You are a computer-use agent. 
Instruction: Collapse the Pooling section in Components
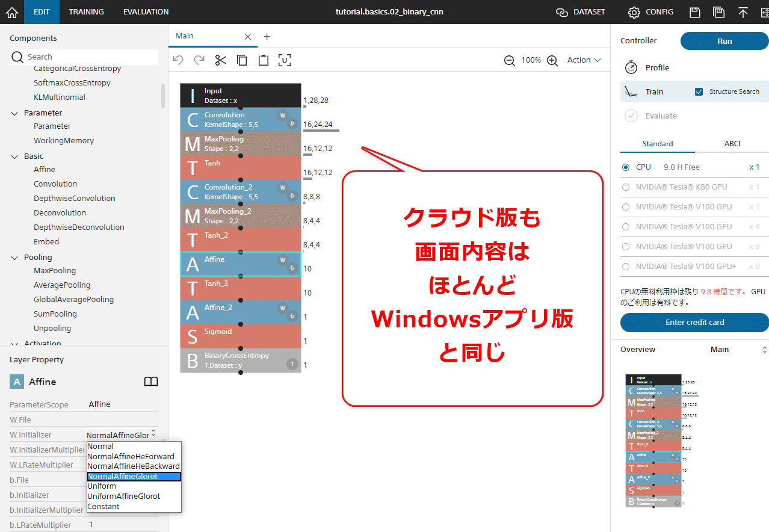point(15,257)
